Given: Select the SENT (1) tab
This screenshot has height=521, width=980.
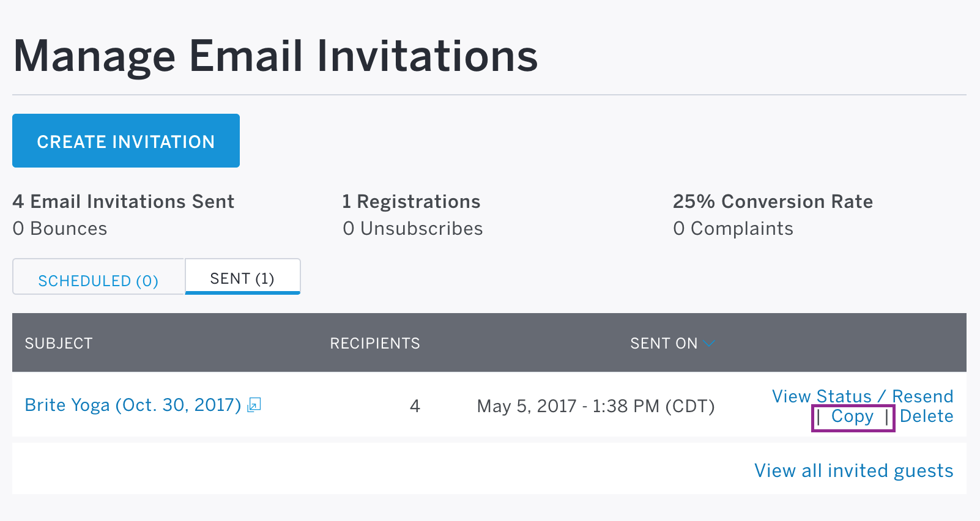Looking at the screenshot, I should click(242, 276).
